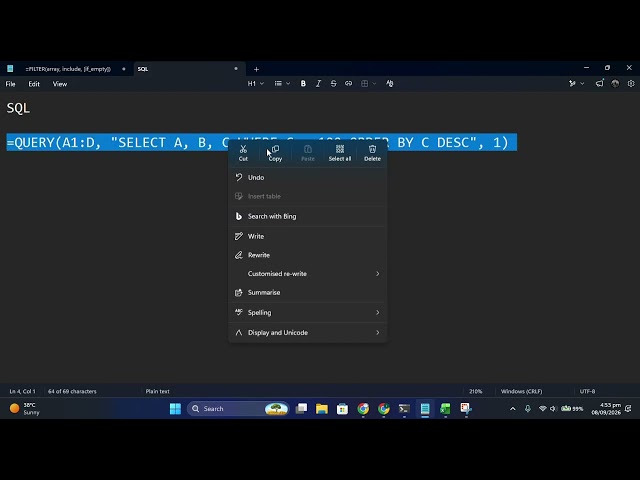Viewport: 640px width, 480px height.
Task: Click Cut in the context menu
Action: tap(243, 153)
